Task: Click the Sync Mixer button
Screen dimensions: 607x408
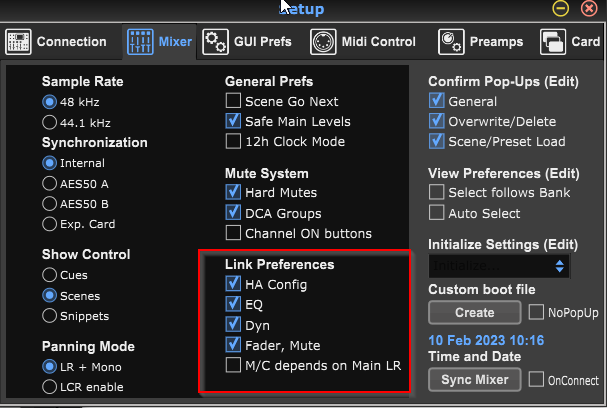Action: [475, 380]
